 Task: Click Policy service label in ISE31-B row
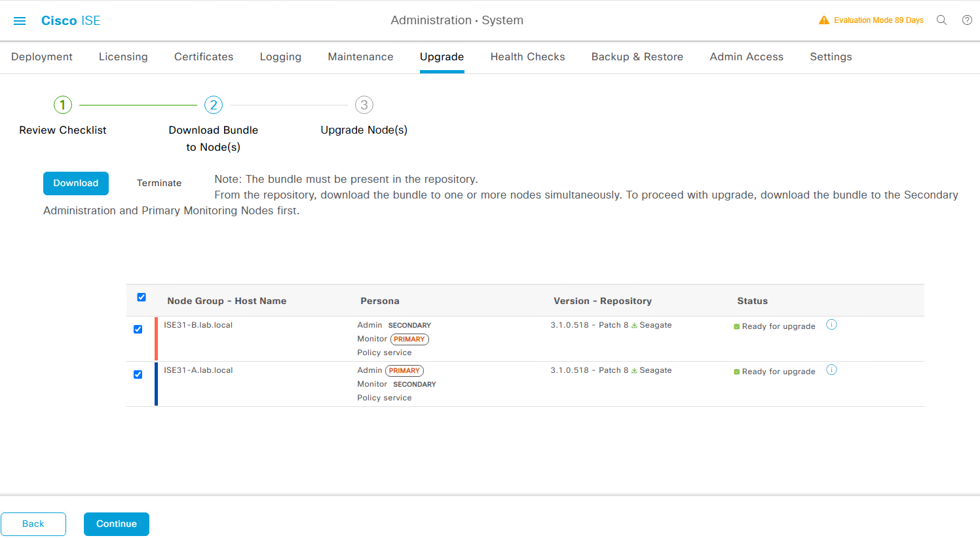[385, 353]
